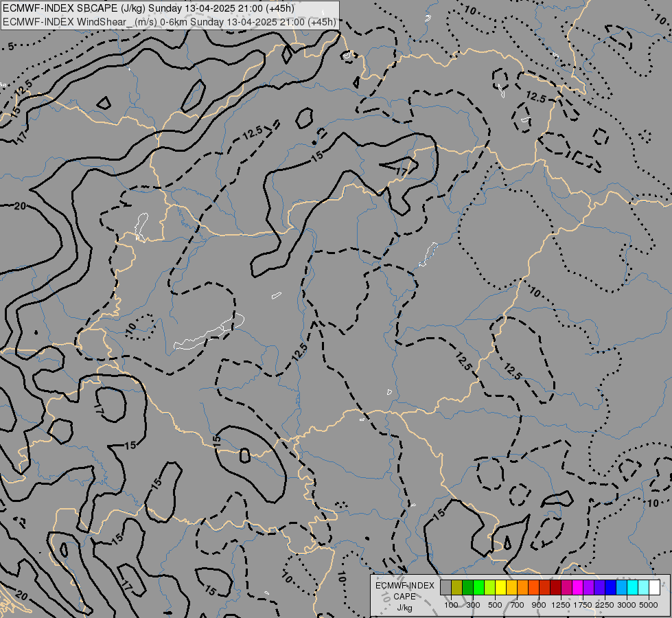Select the dark green legend swatch
The image size is (672, 618).
tap(467, 588)
